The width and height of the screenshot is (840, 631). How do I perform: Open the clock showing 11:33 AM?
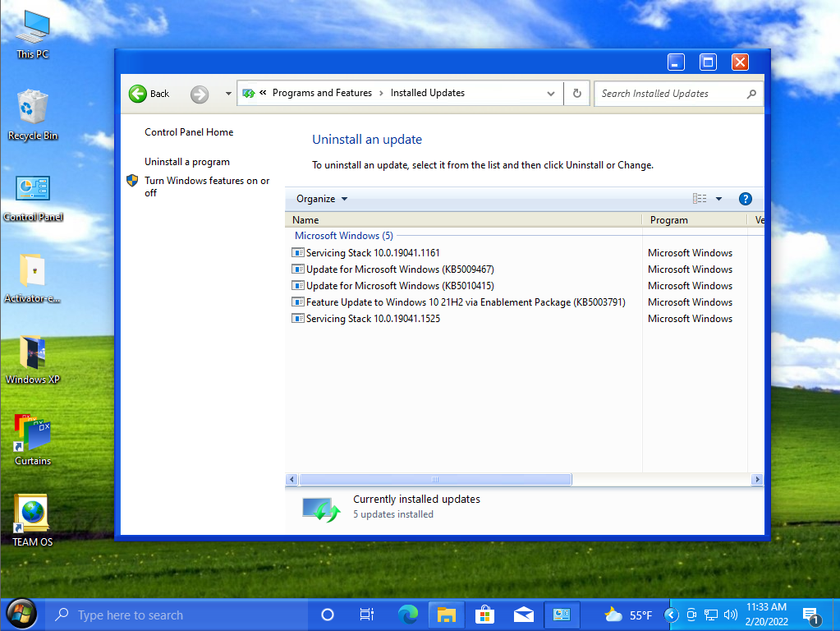[767, 615]
